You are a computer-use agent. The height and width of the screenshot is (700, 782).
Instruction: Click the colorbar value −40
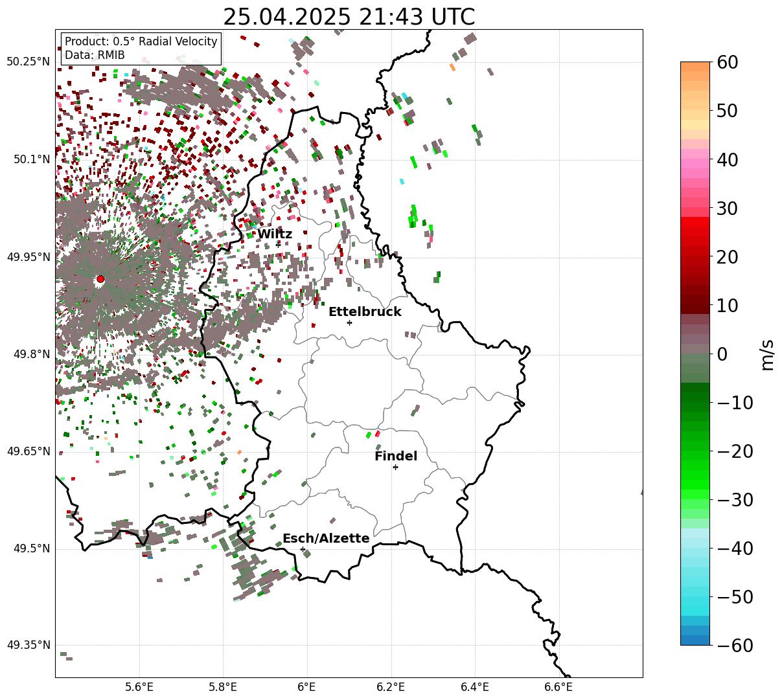[x=735, y=548]
